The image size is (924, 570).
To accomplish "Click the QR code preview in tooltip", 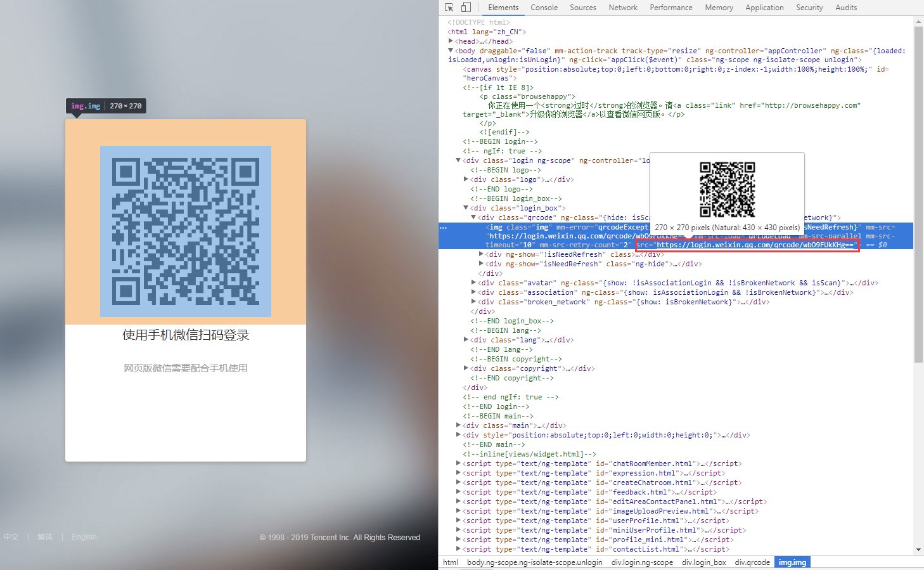I will 728,190.
